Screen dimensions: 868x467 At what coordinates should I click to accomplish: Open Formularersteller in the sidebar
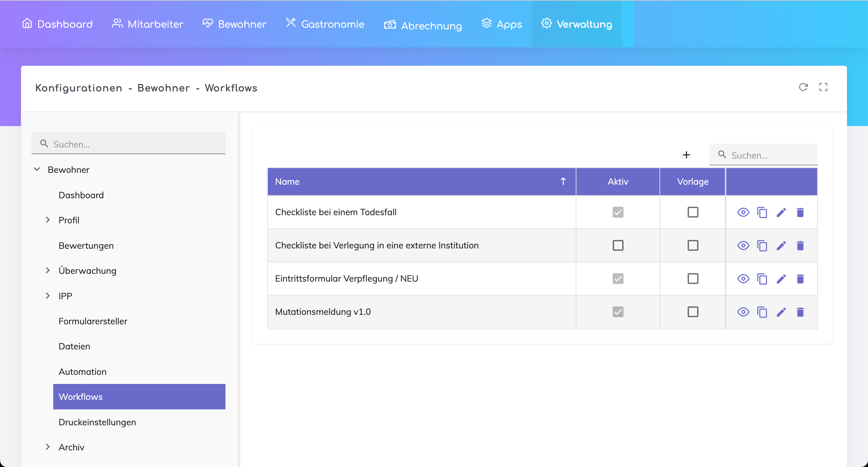point(93,321)
